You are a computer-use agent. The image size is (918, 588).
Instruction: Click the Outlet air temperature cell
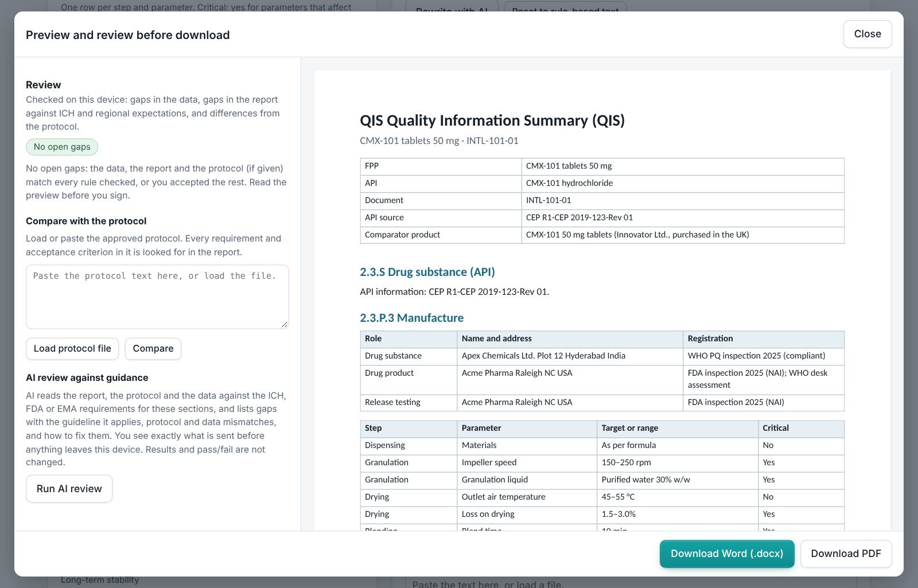[x=527, y=497]
